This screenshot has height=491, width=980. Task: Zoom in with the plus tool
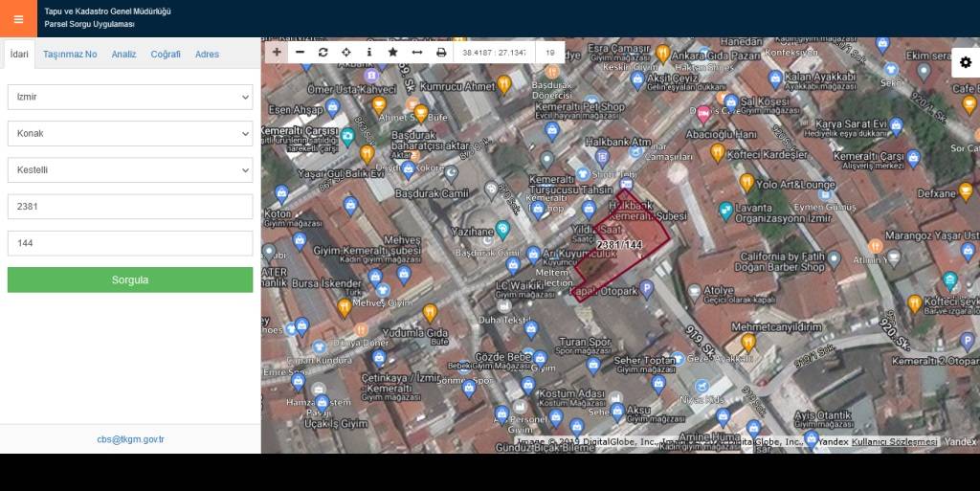(277, 52)
